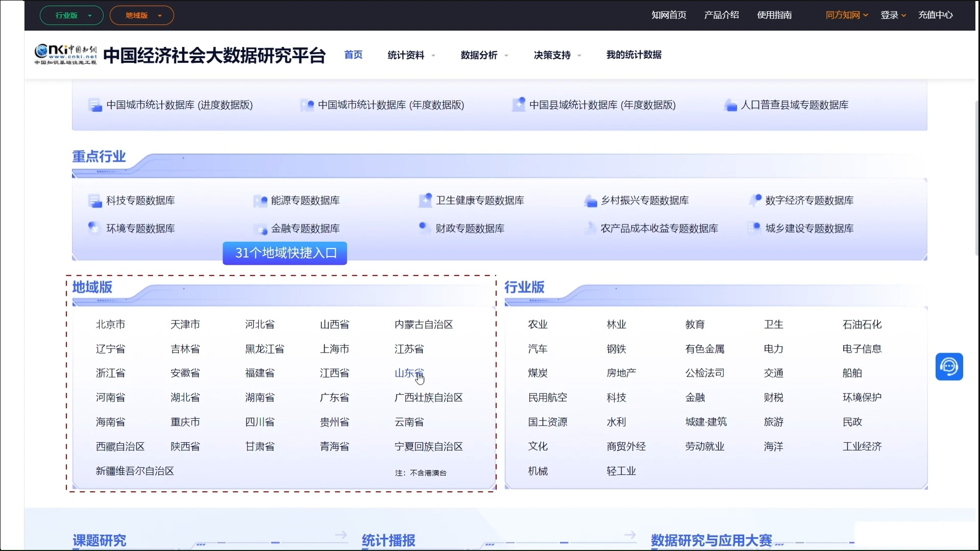980x551 pixels.
Task: Select 石油石化 industry
Action: coord(862,324)
